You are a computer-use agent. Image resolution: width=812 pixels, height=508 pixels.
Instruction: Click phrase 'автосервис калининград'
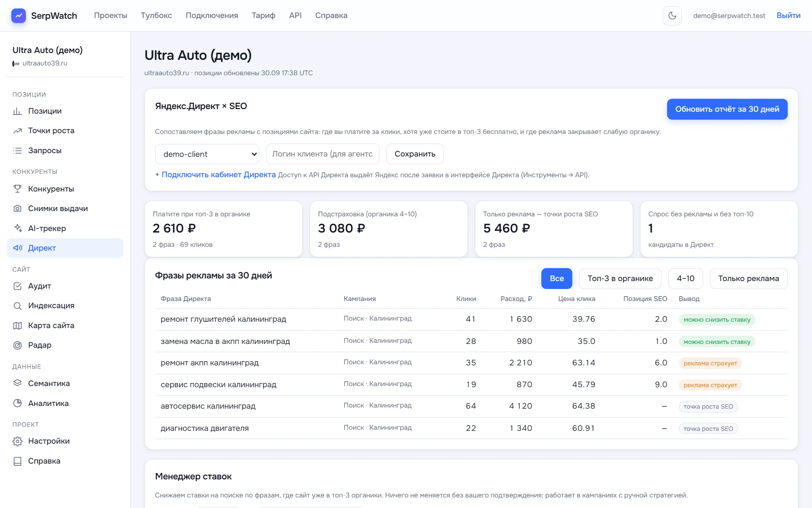[208, 406]
